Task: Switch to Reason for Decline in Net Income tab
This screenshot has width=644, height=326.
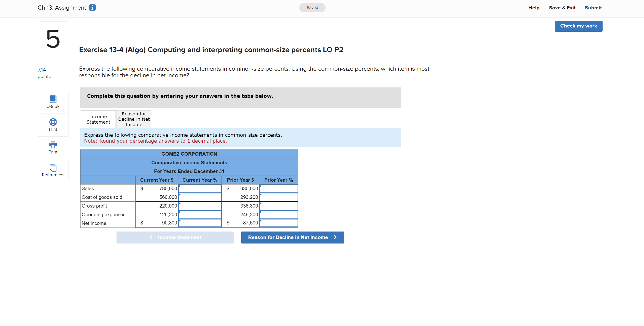Action: coord(134,119)
